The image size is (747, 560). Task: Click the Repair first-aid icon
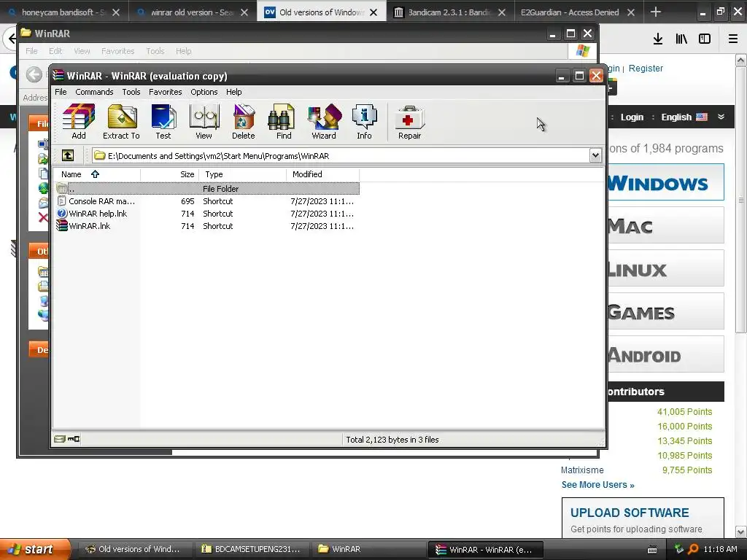[x=410, y=122]
